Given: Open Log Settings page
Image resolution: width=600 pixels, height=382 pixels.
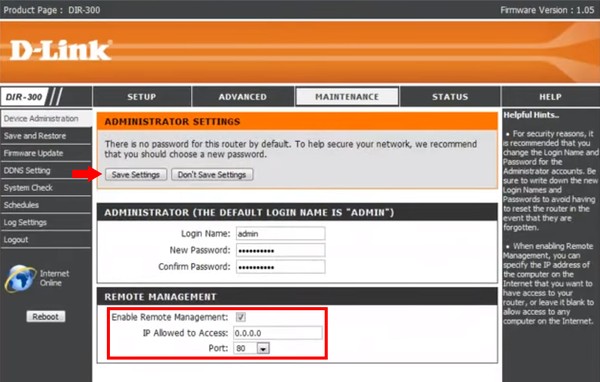Looking at the screenshot, I should click(x=46, y=222).
